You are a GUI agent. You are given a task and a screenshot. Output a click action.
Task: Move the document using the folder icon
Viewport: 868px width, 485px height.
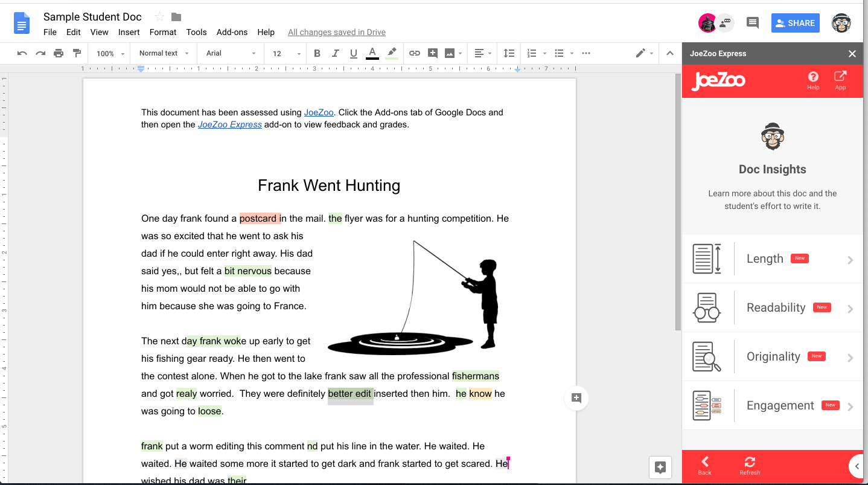click(x=176, y=17)
